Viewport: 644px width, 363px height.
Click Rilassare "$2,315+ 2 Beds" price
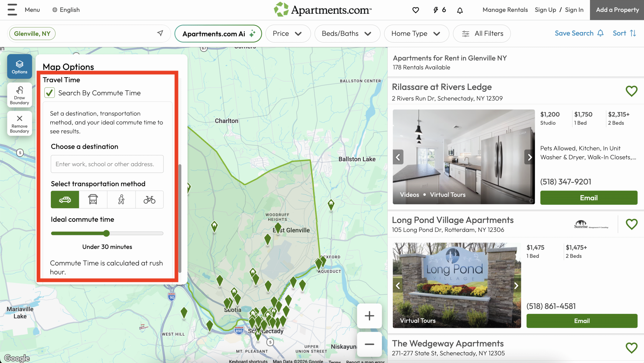[x=619, y=118]
